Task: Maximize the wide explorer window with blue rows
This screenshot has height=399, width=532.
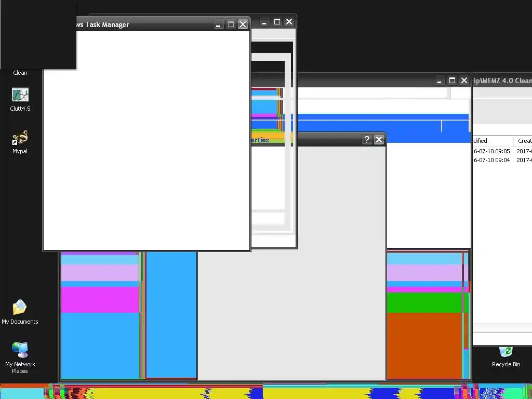Action: [452, 81]
